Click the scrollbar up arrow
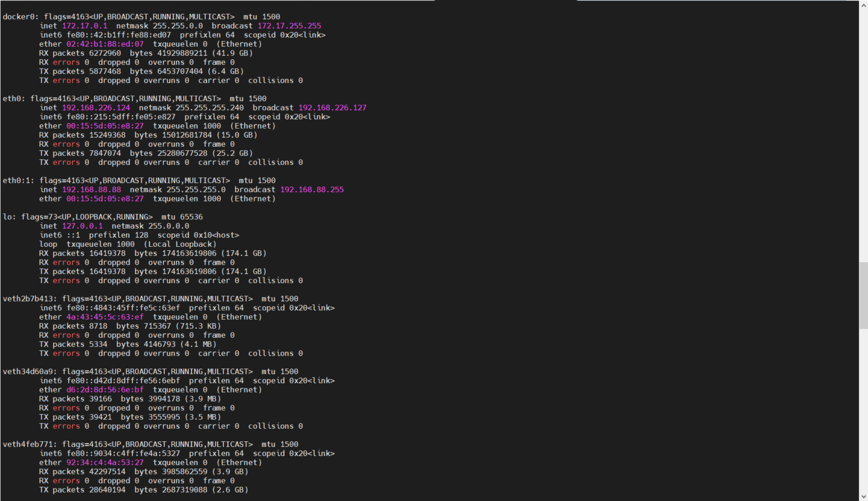Image resolution: width=868 pixels, height=501 pixels. 863,5
